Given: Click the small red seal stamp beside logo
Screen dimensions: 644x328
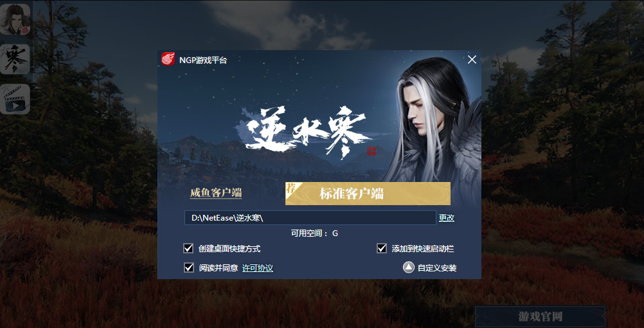Looking at the screenshot, I should point(371,151).
